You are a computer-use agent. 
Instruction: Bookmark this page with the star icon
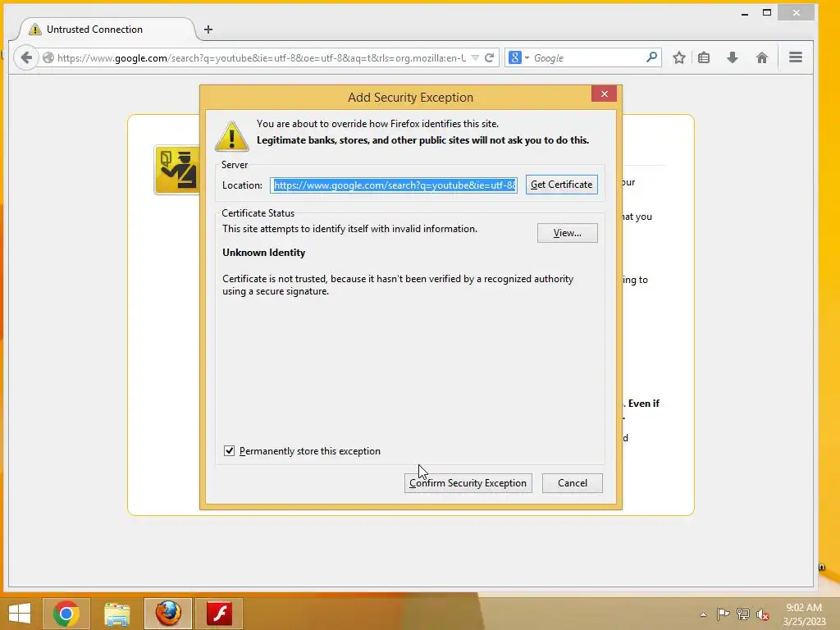(x=678, y=58)
